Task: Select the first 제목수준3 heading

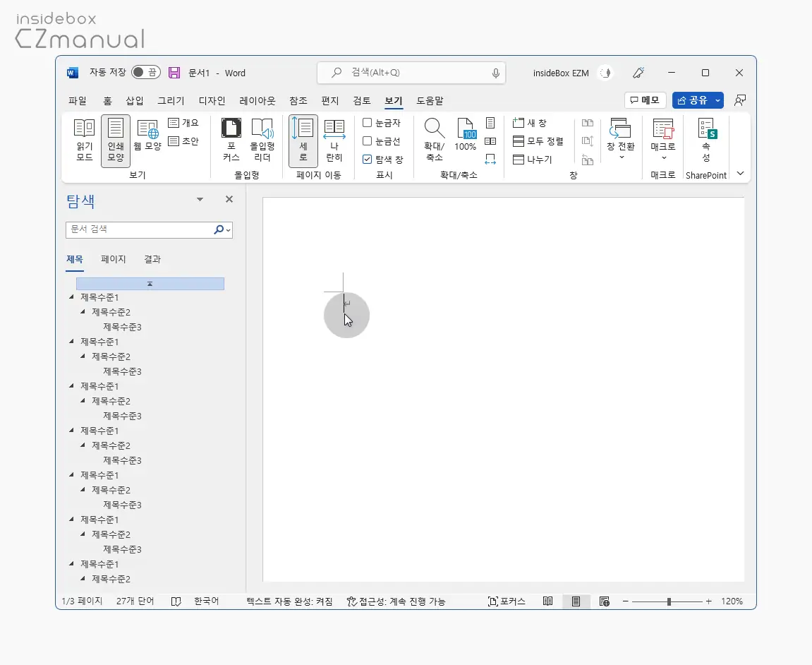Action: click(122, 327)
